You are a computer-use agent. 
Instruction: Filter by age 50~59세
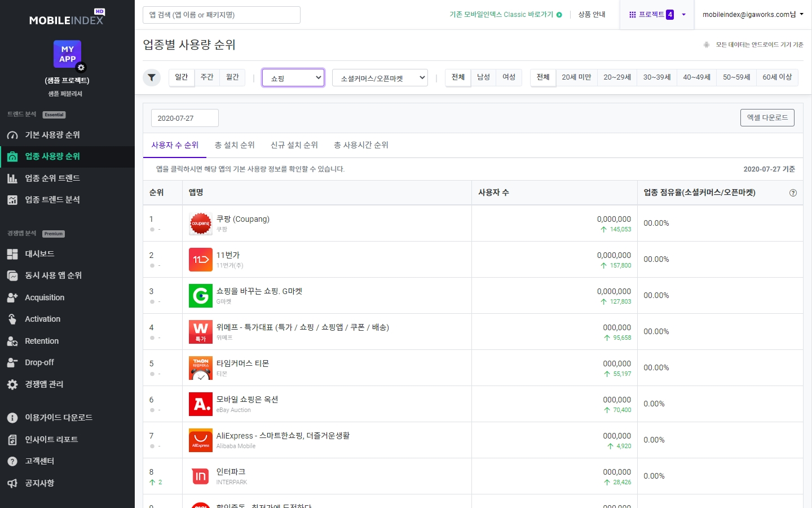point(736,77)
